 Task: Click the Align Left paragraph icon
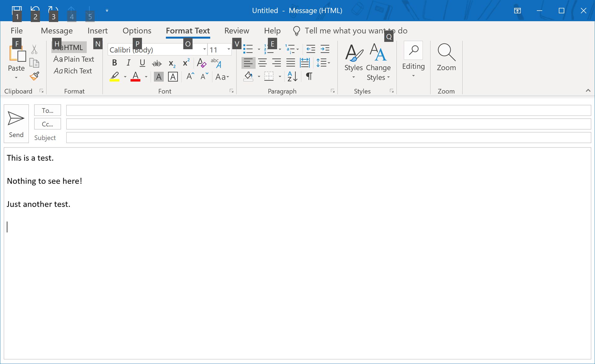[x=248, y=63]
